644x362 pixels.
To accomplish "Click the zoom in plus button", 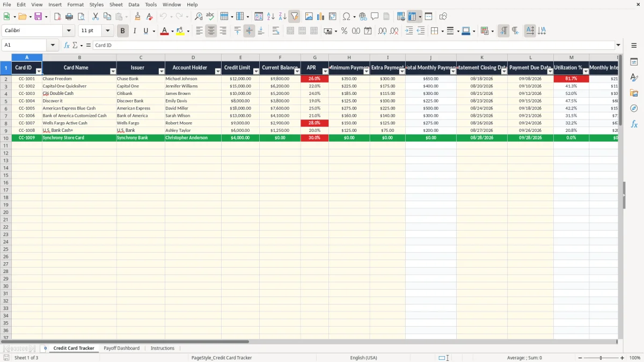I will pos(622,358).
